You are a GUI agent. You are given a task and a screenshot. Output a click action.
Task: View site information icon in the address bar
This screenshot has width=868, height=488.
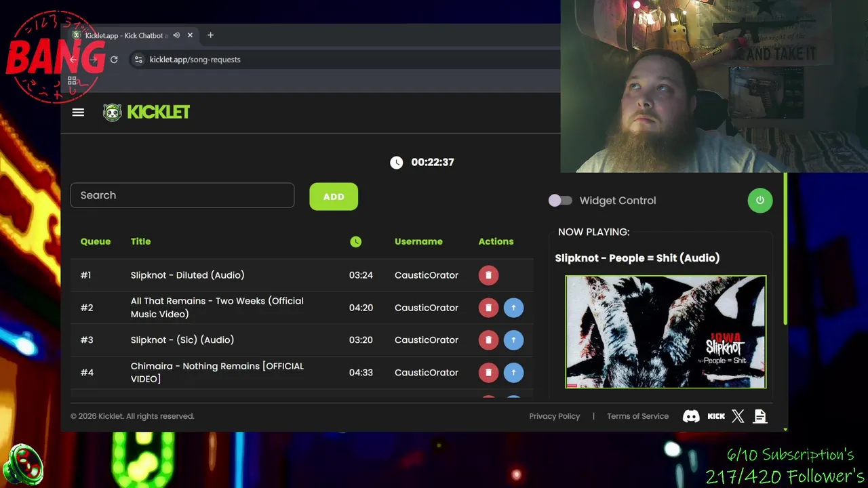[x=138, y=60]
